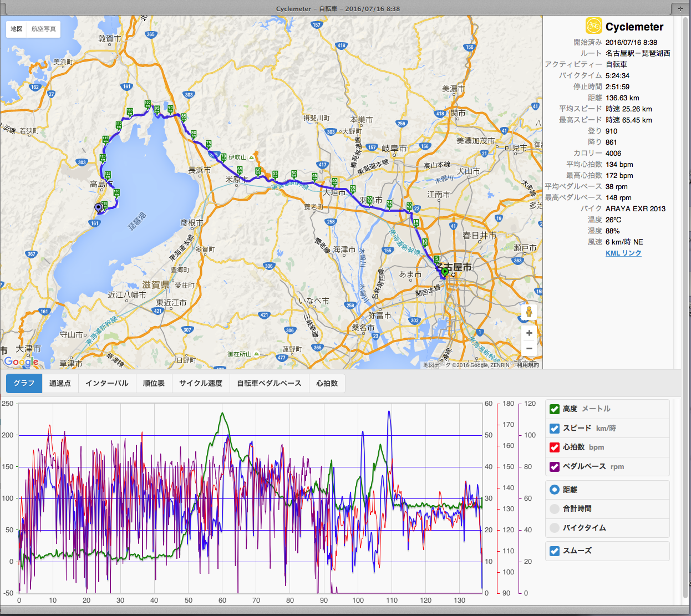Open a new tab with the plus button

tap(680, 8)
